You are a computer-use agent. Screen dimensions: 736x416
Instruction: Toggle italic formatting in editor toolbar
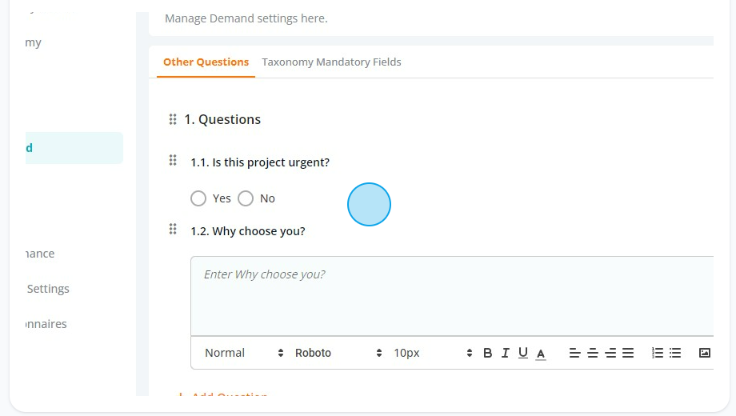(505, 353)
